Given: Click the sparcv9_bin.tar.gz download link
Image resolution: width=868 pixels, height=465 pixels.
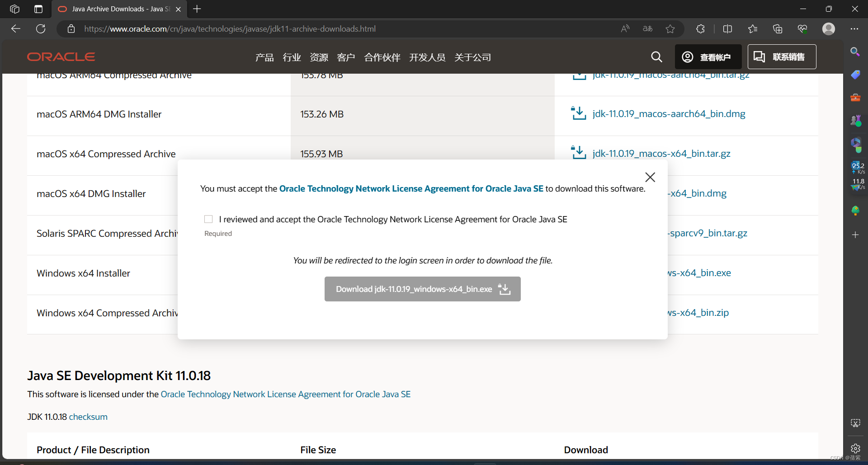Looking at the screenshot, I should (x=708, y=233).
